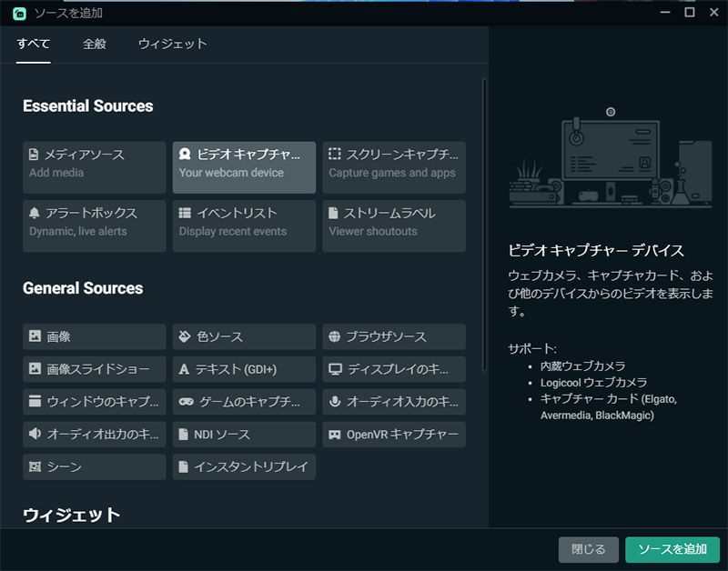This screenshot has width=728, height=571.
Task: Select the 色ソース color source
Action: coord(244,336)
